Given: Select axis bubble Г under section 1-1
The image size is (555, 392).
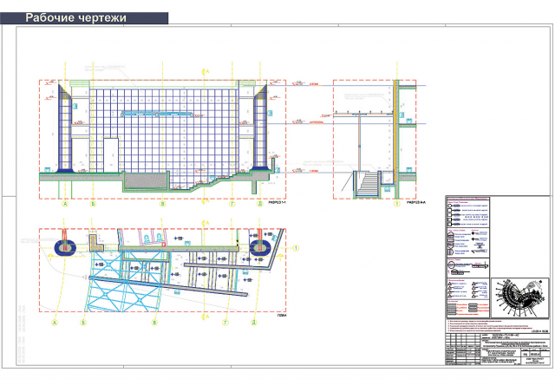Looking at the screenshot, I should (232, 204).
